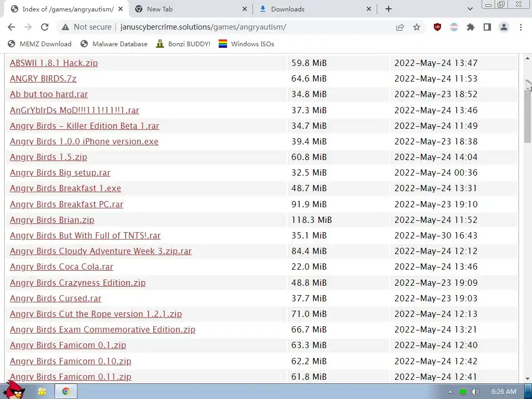Click the Chrome taskbar icon

coord(65,392)
